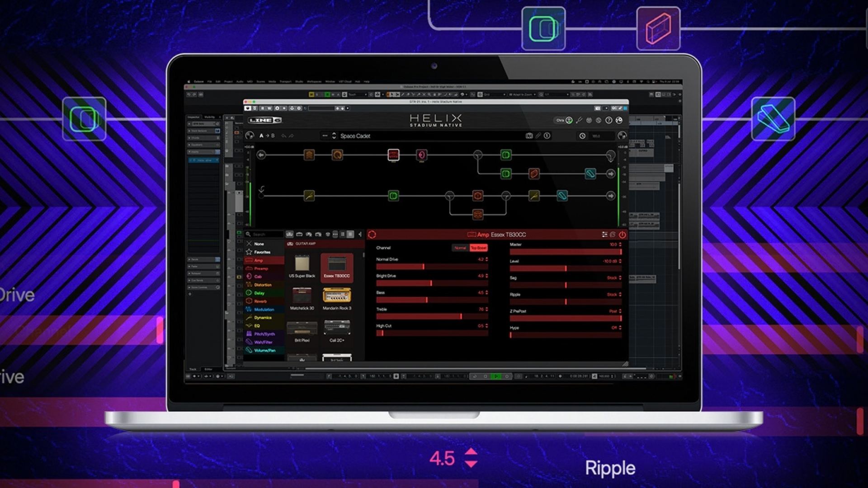Click the redo arrow in preset bar
Image resolution: width=868 pixels, height=488 pixels.
[291, 136]
